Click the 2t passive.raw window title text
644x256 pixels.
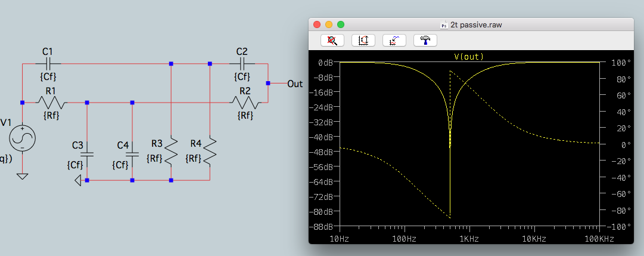(x=476, y=25)
